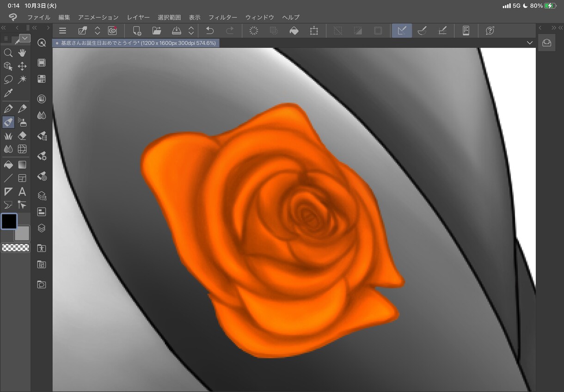
Task: Click the Transform scale/rotate icon
Action: click(x=314, y=31)
